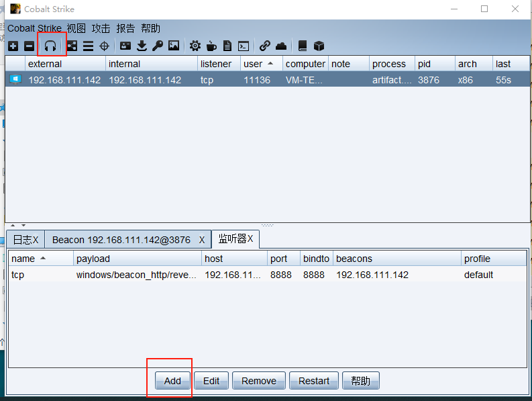The height and width of the screenshot is (401, 532).
Task: Host a file chain-link icon
Action: coord(264,46)
